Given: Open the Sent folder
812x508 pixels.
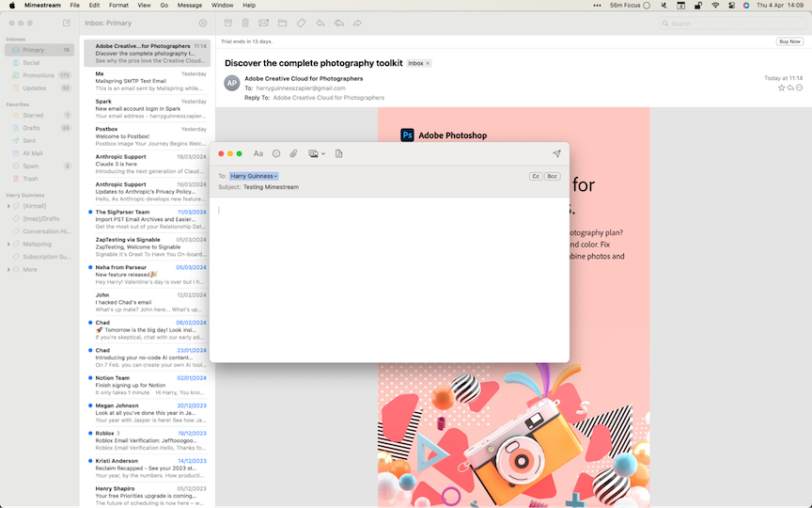Looking at the screenshot, I should pyautogui.click(x=39, y=140).
